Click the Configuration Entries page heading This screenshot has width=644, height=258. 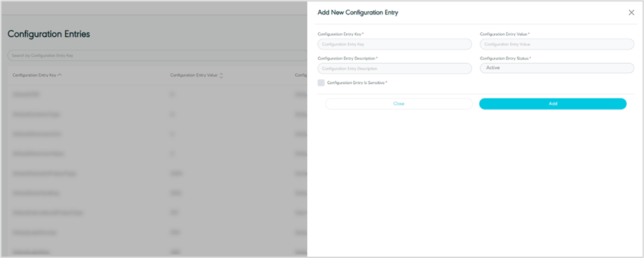pos(49,34)
